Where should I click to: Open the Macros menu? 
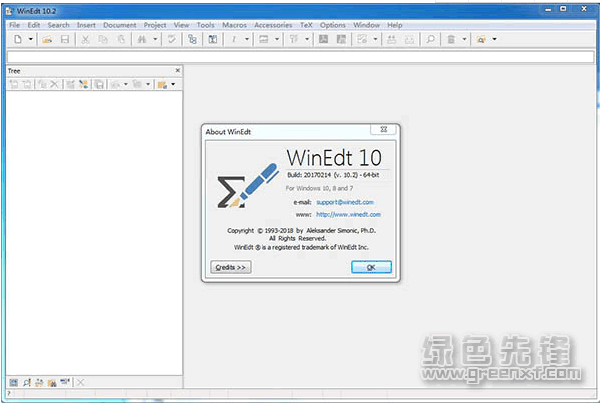[234, 25]
